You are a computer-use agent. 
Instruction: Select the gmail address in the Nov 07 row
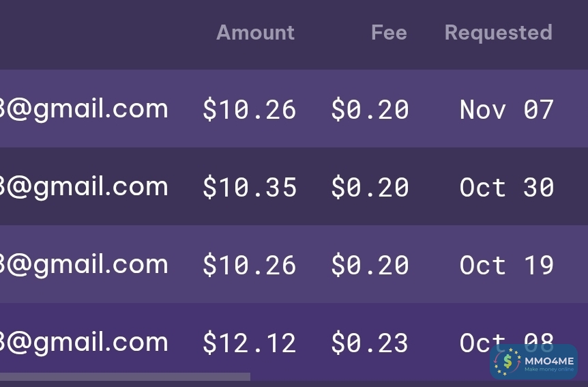pos(84,109)
